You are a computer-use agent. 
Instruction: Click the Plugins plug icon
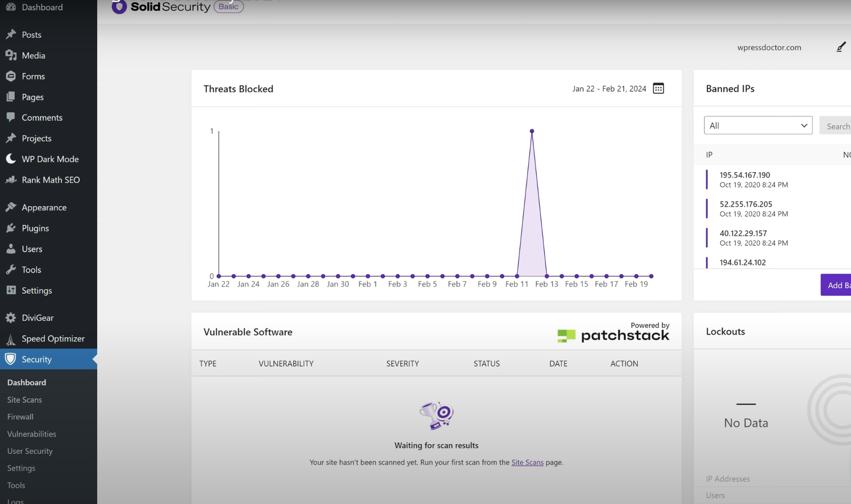(11, 228)
